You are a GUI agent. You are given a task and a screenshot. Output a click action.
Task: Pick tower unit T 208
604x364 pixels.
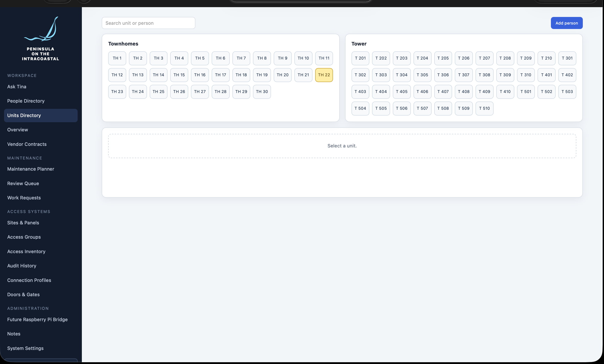pos(505,58)
